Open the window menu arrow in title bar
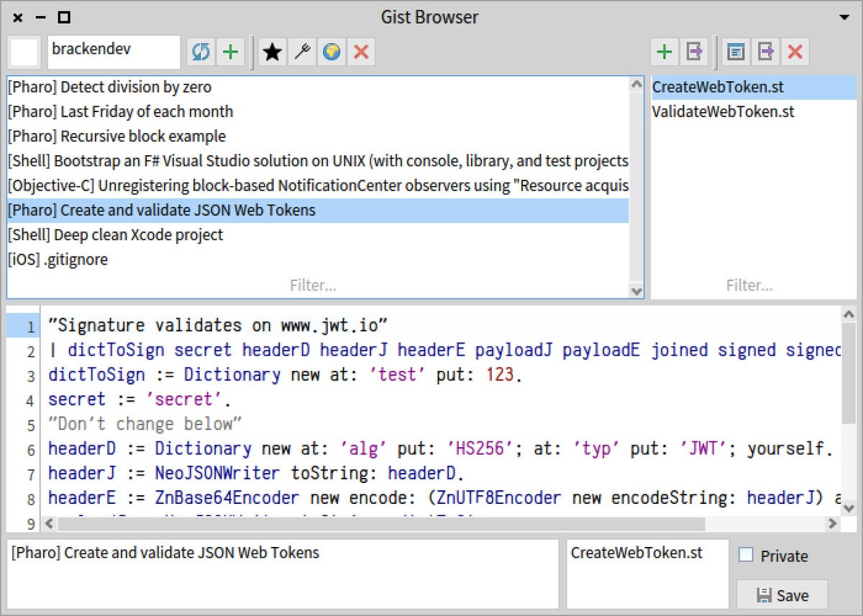The width and height of the screenshot is (863, 616). point(844,17)
